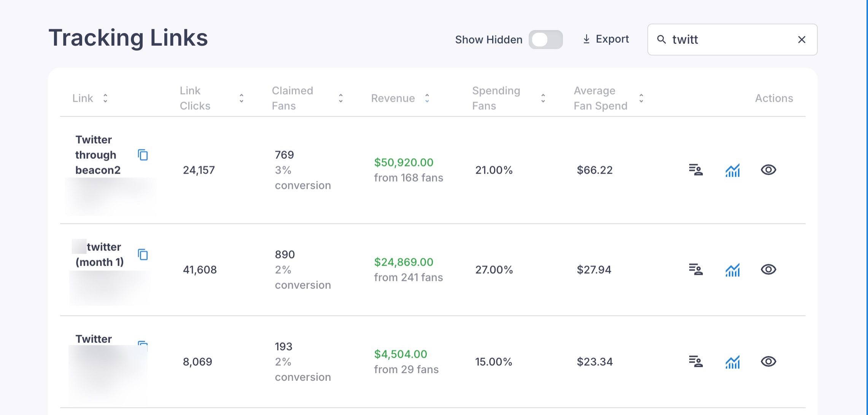Open fan list for Twitter through beacon2
868x415 pixels.
[696, 170]
